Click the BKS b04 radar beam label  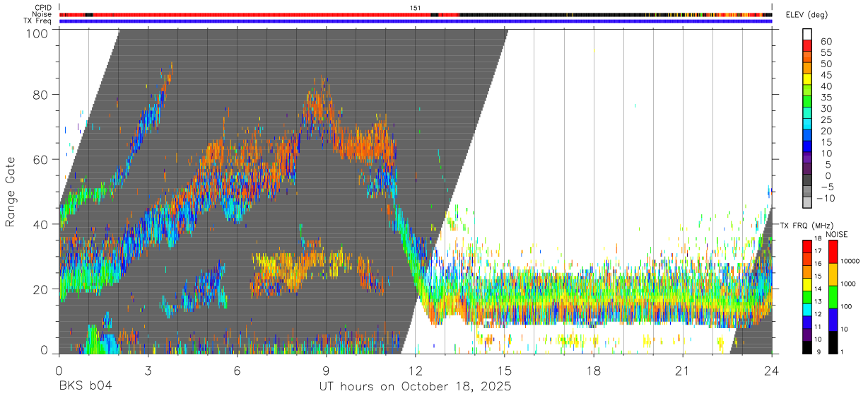[85, 386]
